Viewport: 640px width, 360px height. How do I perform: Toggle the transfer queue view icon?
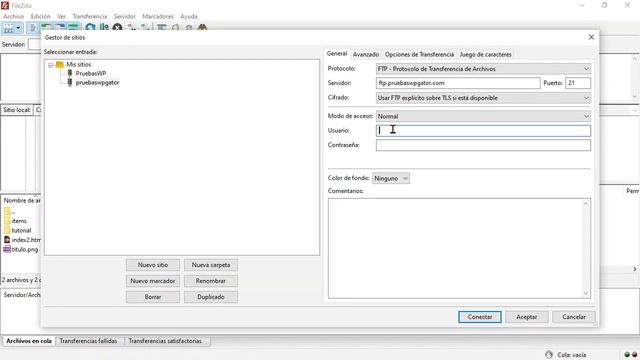coord(73,28)
